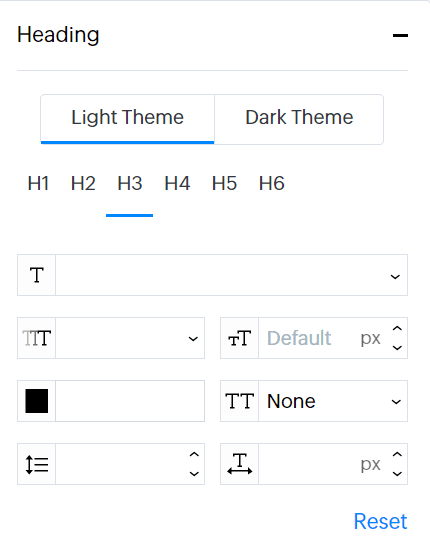Choose the H6 heading level
This screenshot has height=548, width=430.
(x=272, y=183)
